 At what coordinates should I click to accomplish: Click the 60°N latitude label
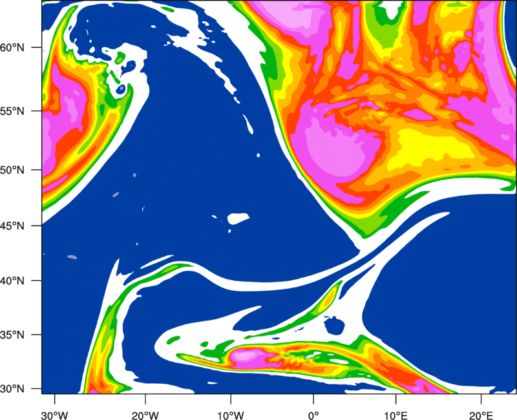coord(12,48)
